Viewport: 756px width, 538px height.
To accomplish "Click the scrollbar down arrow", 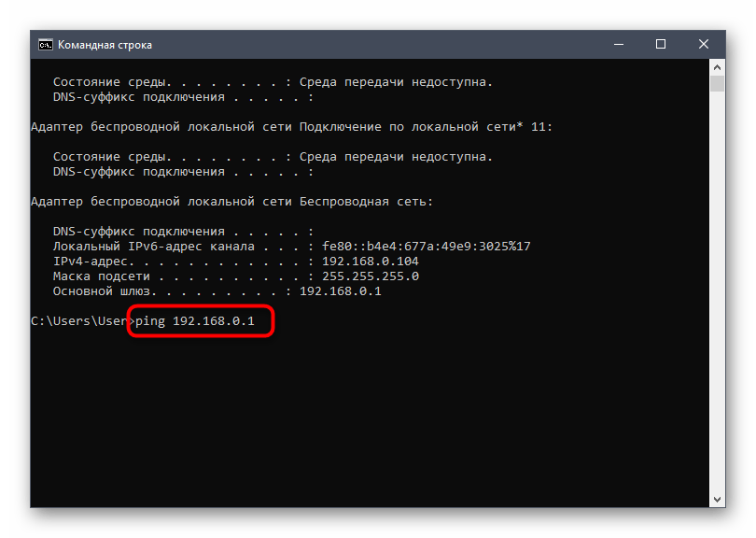I will (x=717, y=500).
